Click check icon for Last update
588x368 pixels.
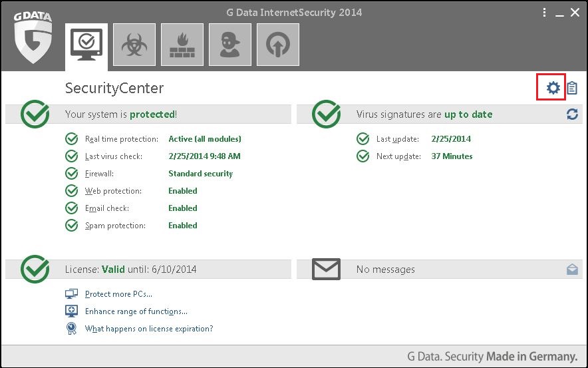pyautogui.click(x=363, y=139)
